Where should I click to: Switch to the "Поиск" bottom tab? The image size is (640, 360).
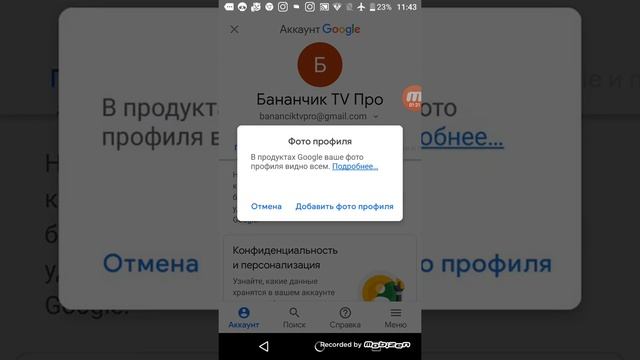pyautogui.click(x=294, y=318)
